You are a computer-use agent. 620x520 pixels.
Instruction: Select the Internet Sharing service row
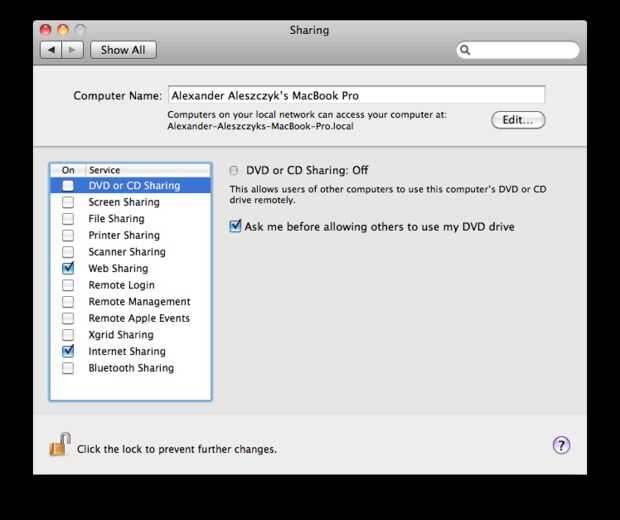[130, 352]
